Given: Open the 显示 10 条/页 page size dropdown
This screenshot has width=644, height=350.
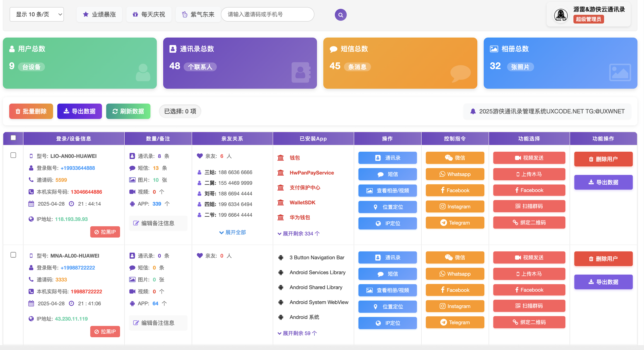Looking at the screenshot, I should (37, 14).
